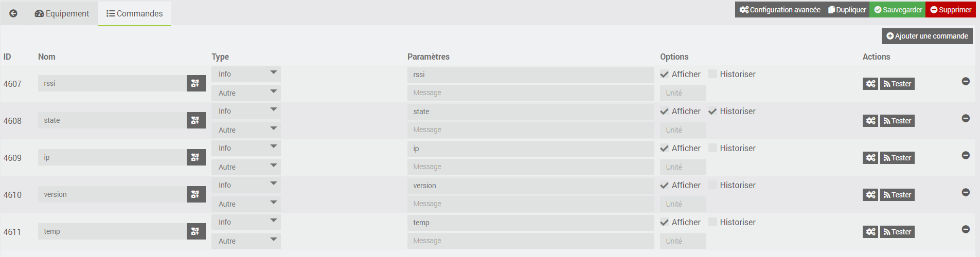Open icon picker for temp command
This screenshot has height=257, width=980.
(195, 231)
